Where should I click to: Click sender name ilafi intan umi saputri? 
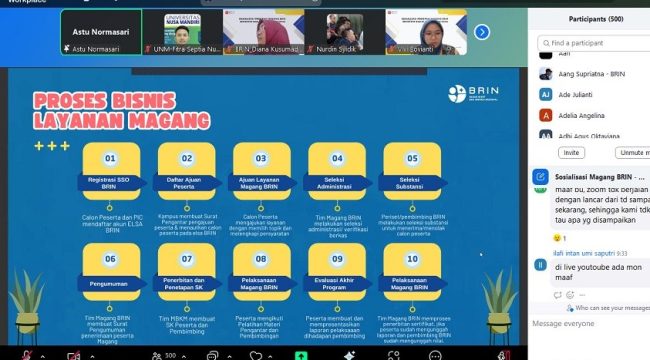[584, 253]
